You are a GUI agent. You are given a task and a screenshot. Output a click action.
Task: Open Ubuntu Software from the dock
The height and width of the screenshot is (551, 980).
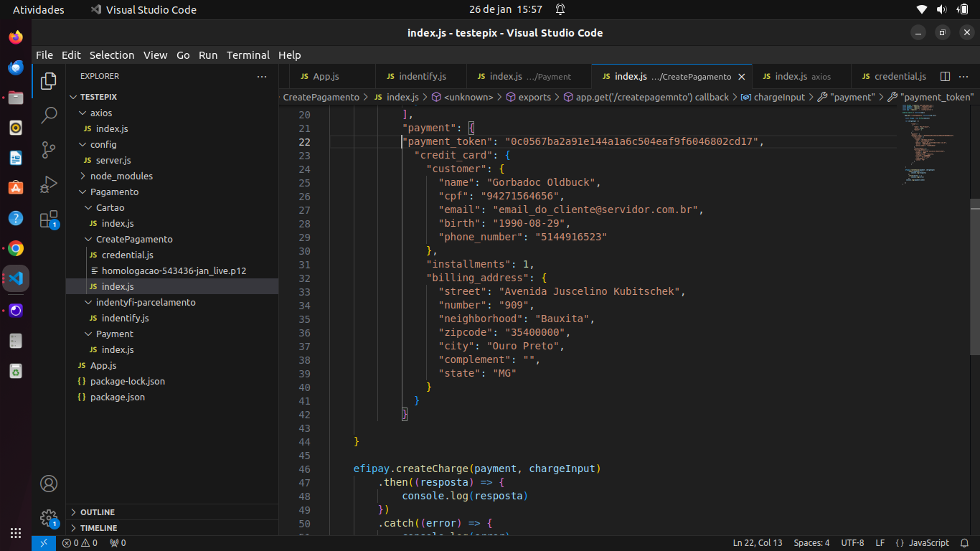pos(16,188)
